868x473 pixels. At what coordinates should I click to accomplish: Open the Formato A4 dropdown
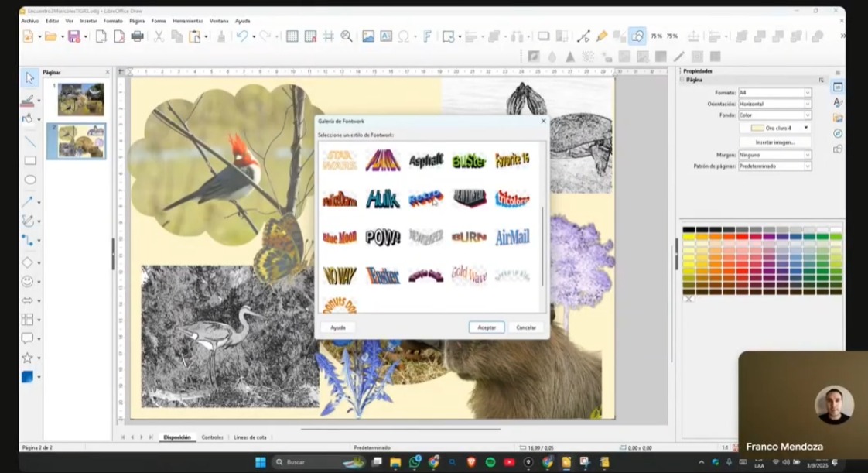click(x=808, y=93)
